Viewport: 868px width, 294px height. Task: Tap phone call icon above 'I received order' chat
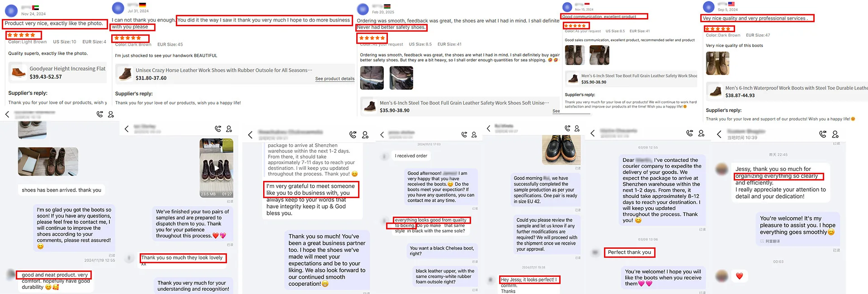[464, 135]
